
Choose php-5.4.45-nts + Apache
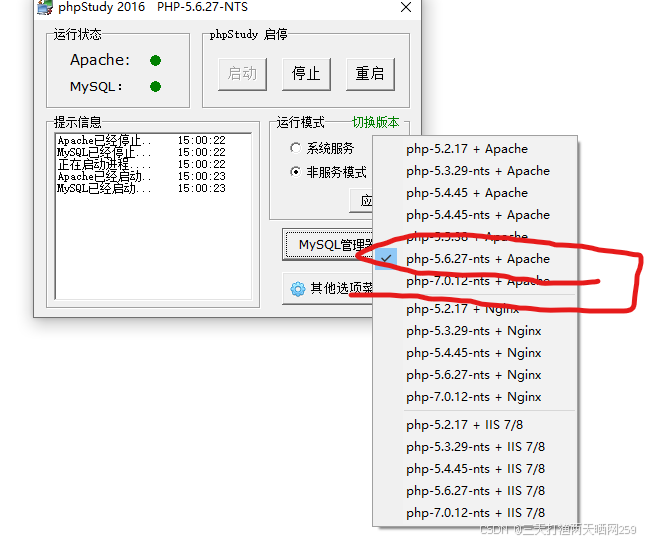coord(475,215)
